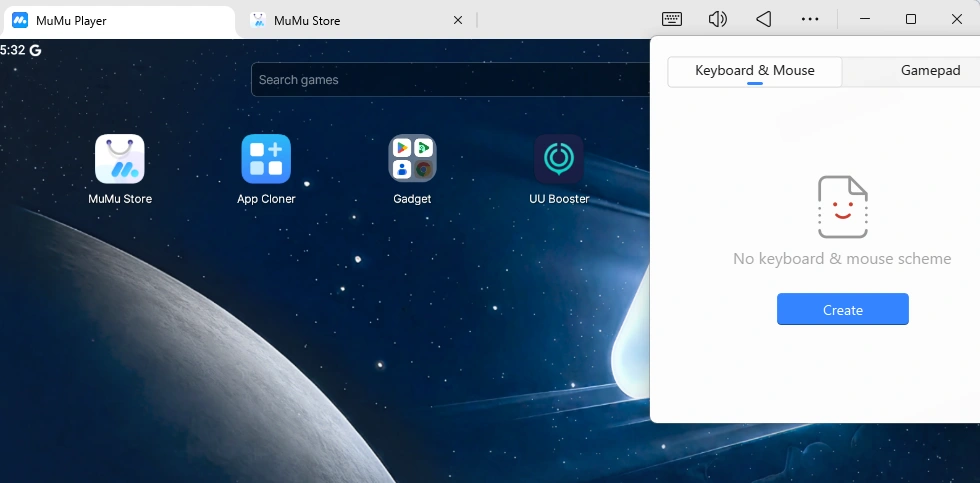Click the MuMu Store tab bag icon
Viewport: 980px width, 483px height.
[x=258, y=20]
